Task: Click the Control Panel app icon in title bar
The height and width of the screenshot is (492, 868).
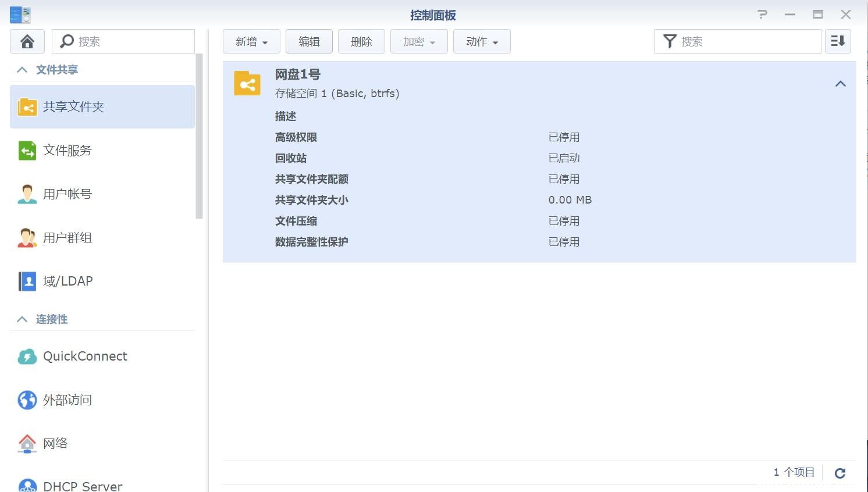Action: [20, 15]
